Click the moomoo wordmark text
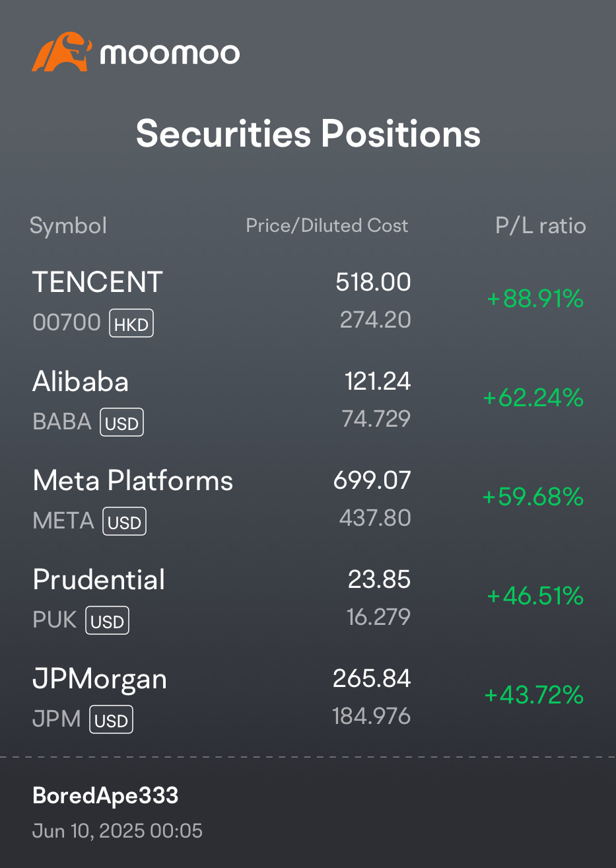The image size is (616, 868). [170, 54]
